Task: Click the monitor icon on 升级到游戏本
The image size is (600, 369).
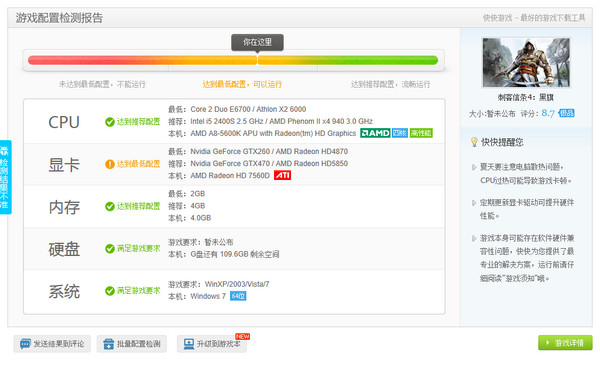Action: pyautogui.click(x=189, y=344)
